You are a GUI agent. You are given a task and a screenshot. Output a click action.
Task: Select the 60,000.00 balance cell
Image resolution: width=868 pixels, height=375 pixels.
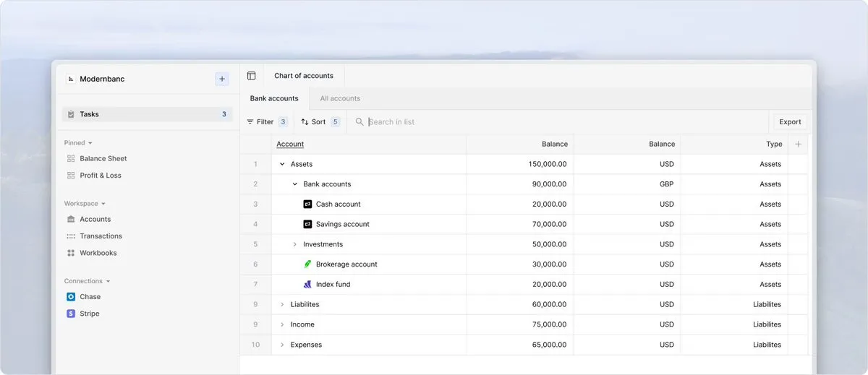[520, 305]
